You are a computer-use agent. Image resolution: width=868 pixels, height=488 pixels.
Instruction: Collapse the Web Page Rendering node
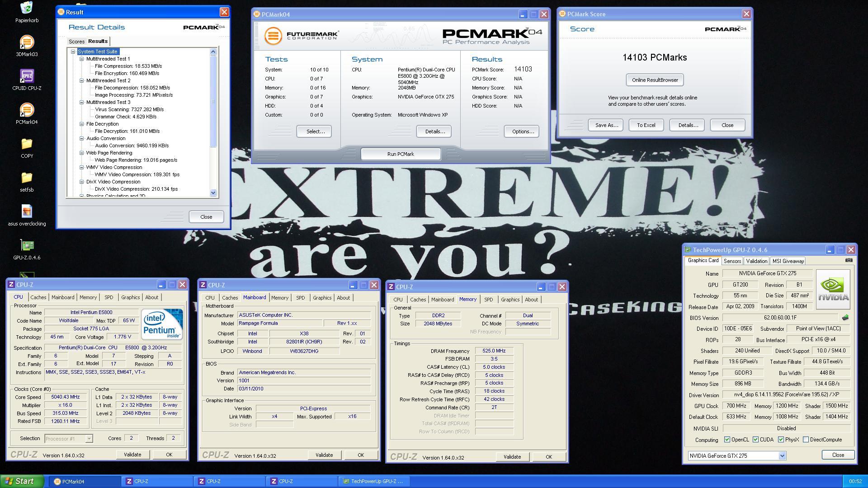[81, 153]
